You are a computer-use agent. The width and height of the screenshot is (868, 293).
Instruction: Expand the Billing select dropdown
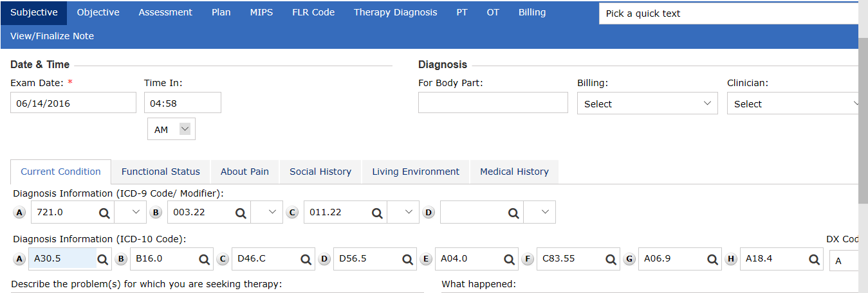click(x=647, y=103)
